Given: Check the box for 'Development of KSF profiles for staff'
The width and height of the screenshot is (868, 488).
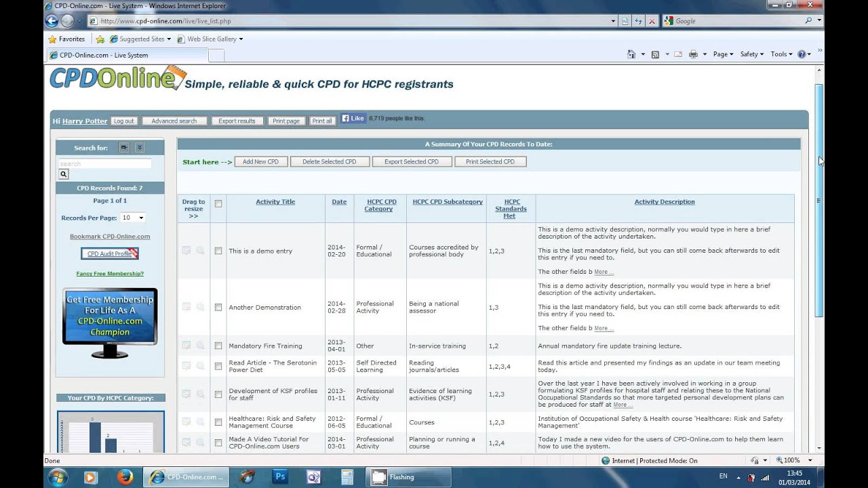Looking at the screenshot, I should 218,394.
